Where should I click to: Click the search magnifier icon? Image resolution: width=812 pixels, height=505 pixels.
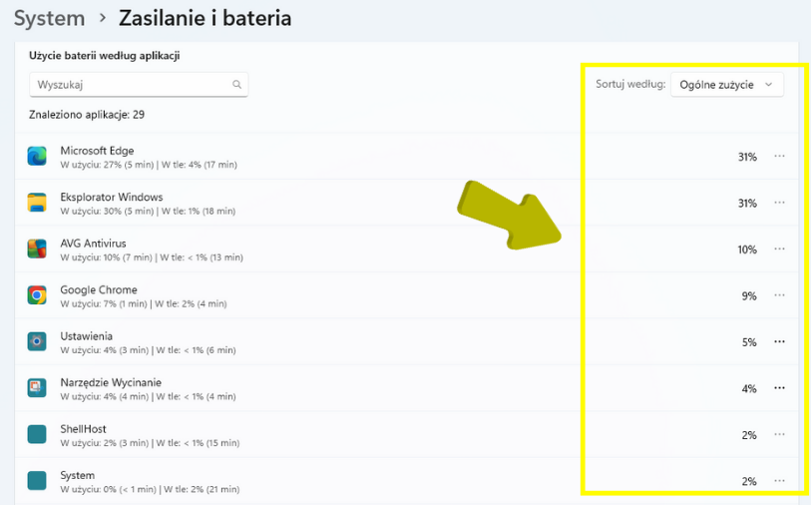[237, 85]
